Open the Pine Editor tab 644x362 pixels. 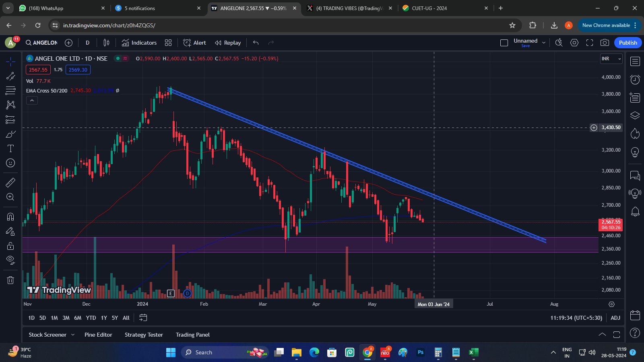pyautogui.click(x=98, y=335)
